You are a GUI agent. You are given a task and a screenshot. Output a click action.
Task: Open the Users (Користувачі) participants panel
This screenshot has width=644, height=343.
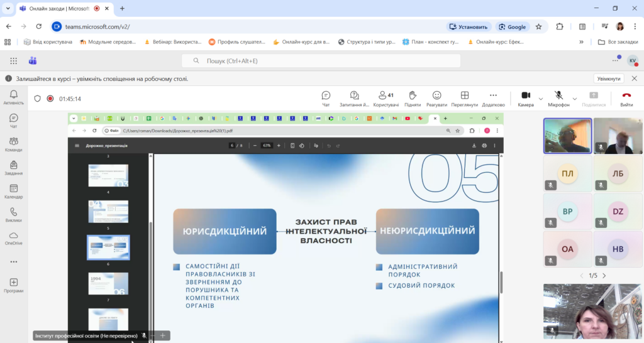(x=386, y=98)
